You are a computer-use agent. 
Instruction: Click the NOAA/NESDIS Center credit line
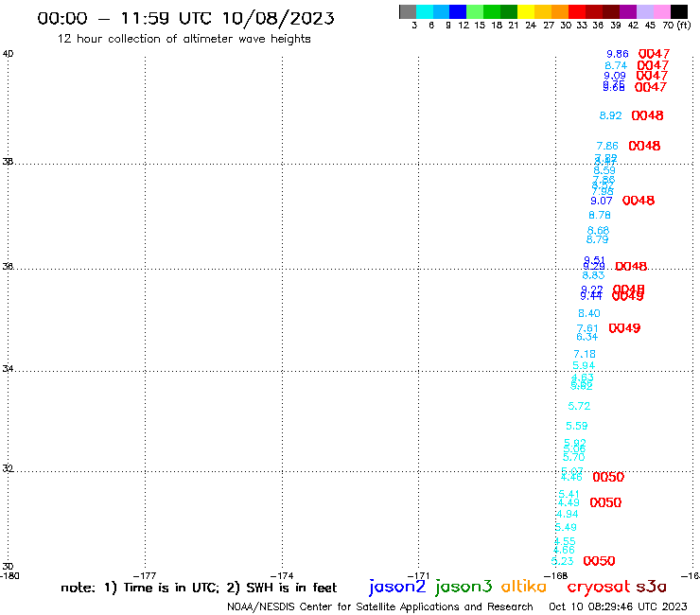click(380, 607)
